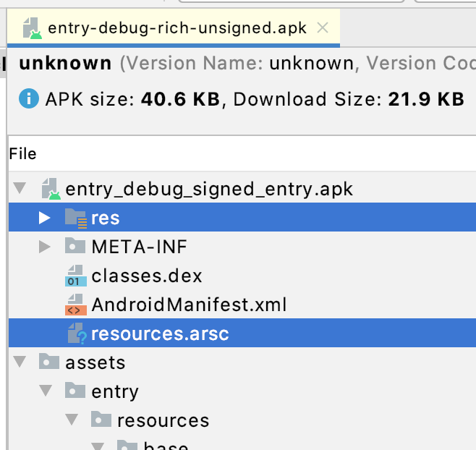Viewport: 476px width, 450px height.
Task: Click the assets folder icon
Action: coord(49,361)
